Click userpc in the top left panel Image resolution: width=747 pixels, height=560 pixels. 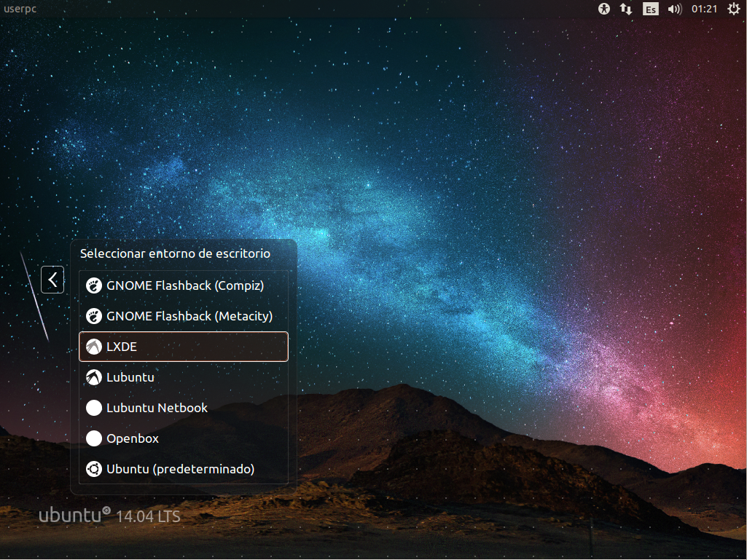point(20,9)
